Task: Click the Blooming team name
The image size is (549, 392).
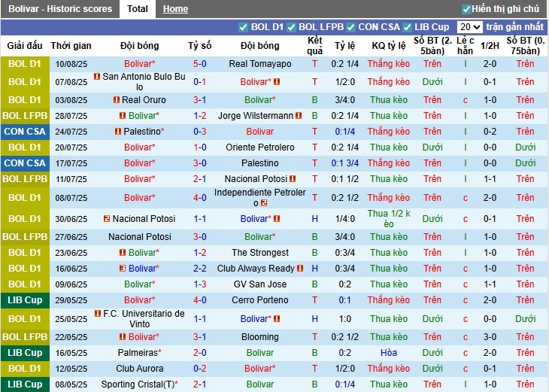Action: pos(259,336)
